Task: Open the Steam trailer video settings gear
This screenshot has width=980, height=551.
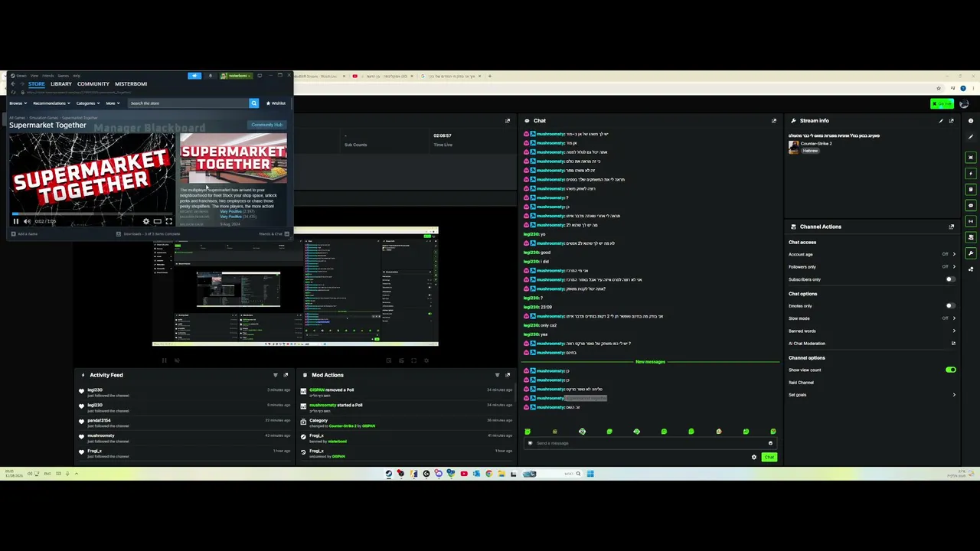Action: [146, 221]
